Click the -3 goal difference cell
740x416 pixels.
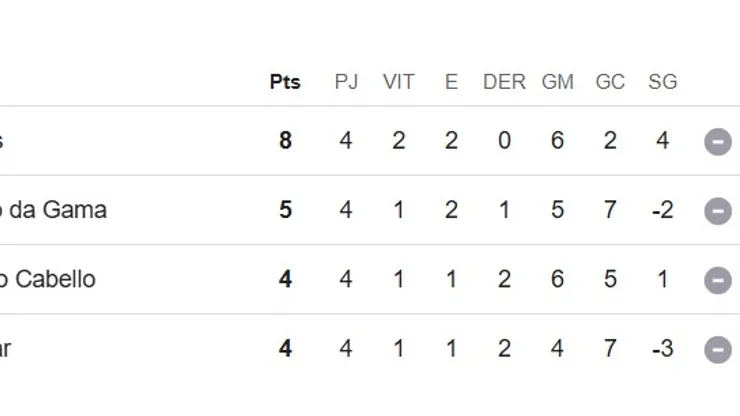662,348
